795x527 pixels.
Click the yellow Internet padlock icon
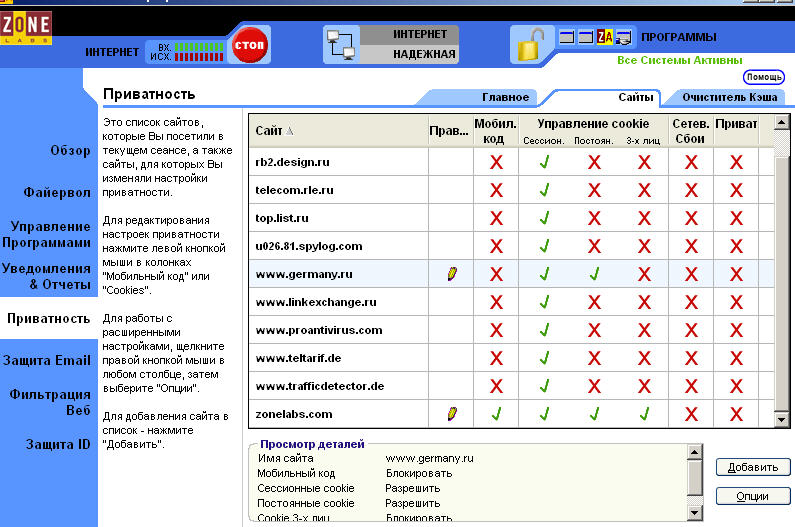pos(530,45)
